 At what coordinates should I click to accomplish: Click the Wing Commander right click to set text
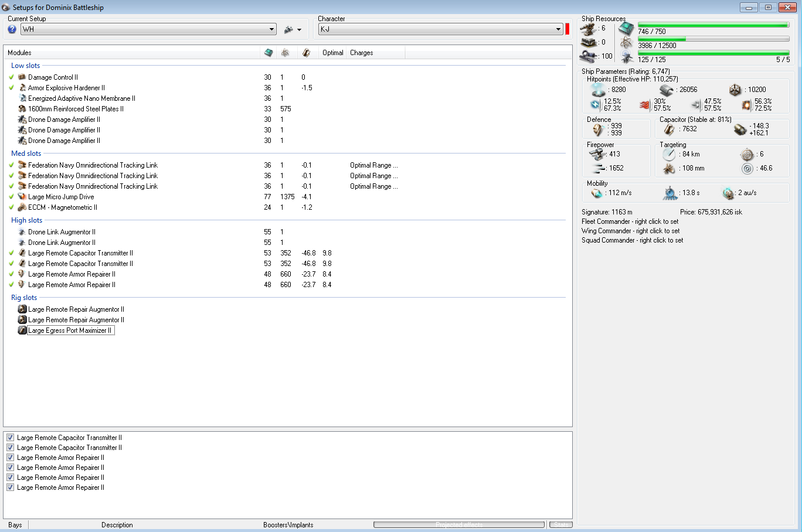(631, 231)
